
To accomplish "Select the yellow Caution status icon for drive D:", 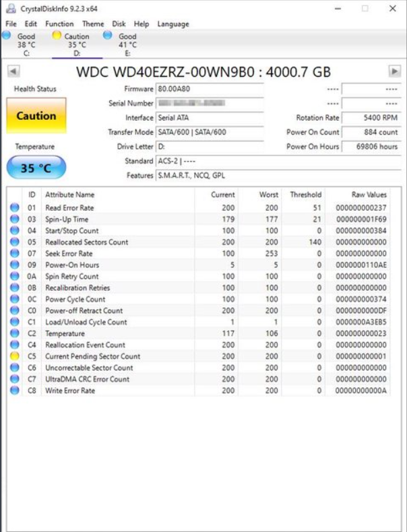I will tap(57, 35).
